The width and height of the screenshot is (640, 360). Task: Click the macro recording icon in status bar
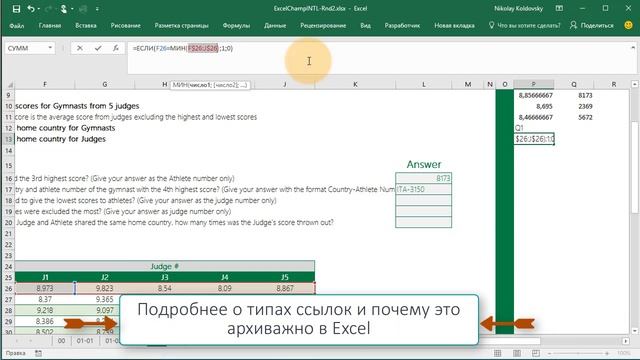(x=38, y=353)
